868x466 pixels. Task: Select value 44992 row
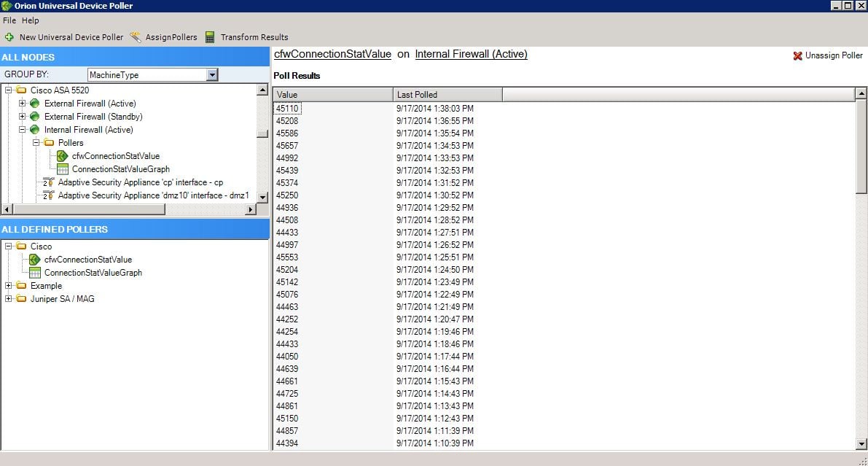coord(287,158)
